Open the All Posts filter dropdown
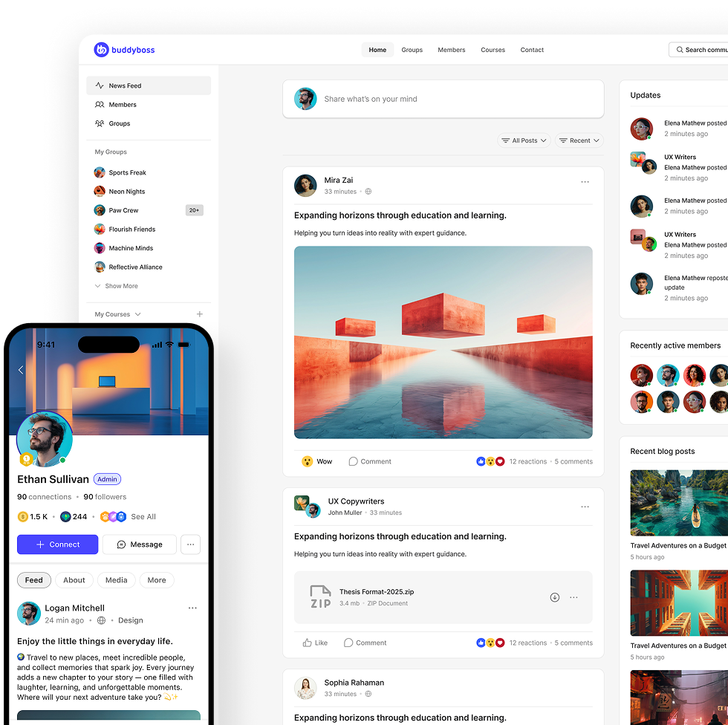728x725 pixels. 524,140
